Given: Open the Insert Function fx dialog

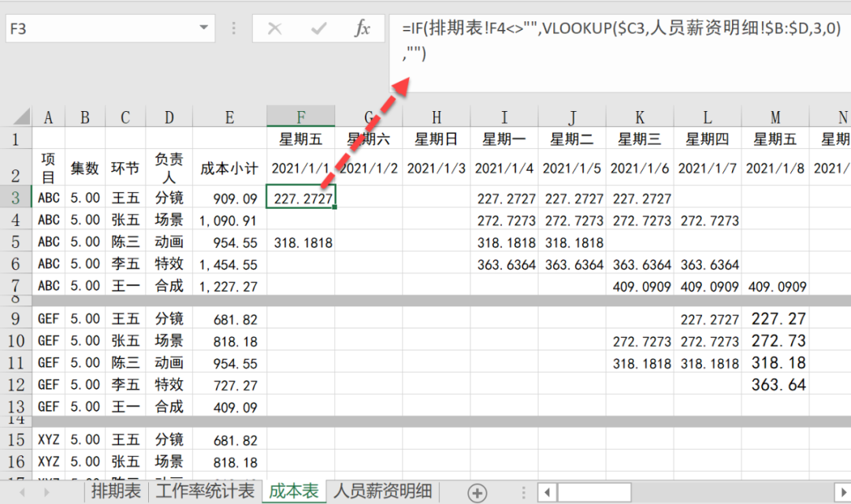Looking at the screenshot, I should tap(362, 28).
